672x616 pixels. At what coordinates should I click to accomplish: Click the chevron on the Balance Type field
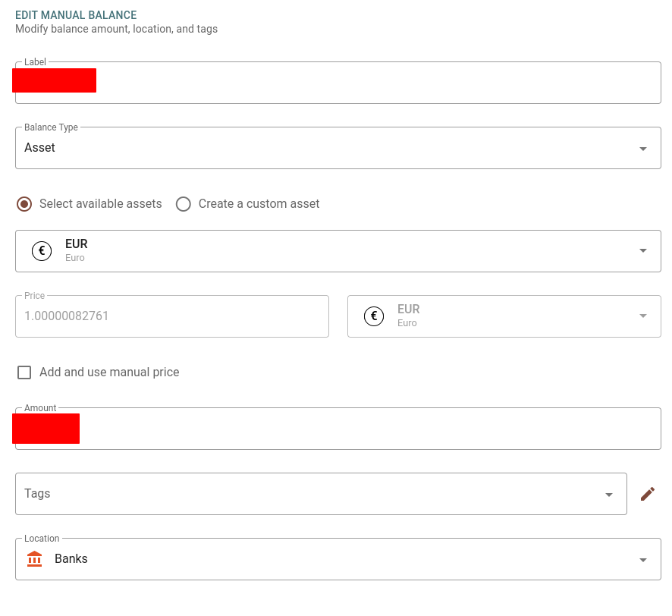point(642,147)
